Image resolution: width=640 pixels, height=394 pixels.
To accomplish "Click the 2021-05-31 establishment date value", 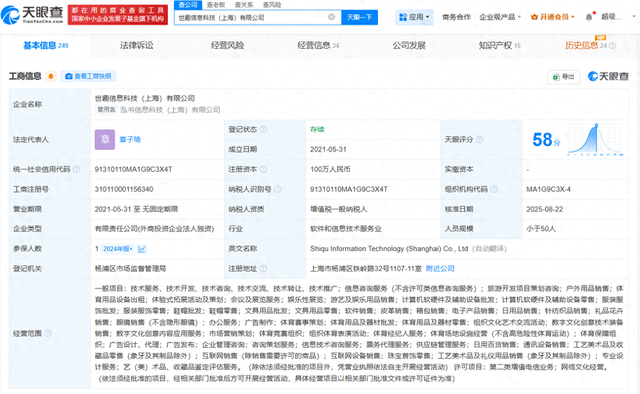I will (x=328, y=149).
